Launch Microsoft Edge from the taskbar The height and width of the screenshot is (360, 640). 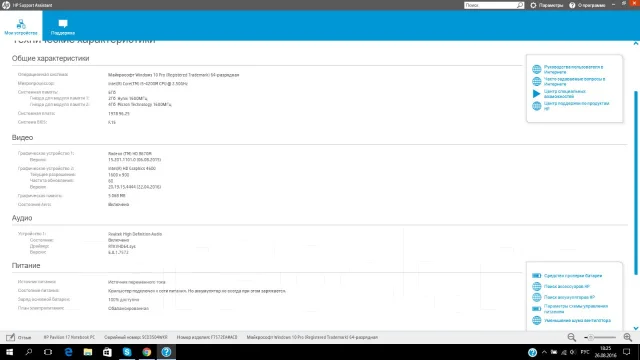click(x=68, y=352)
